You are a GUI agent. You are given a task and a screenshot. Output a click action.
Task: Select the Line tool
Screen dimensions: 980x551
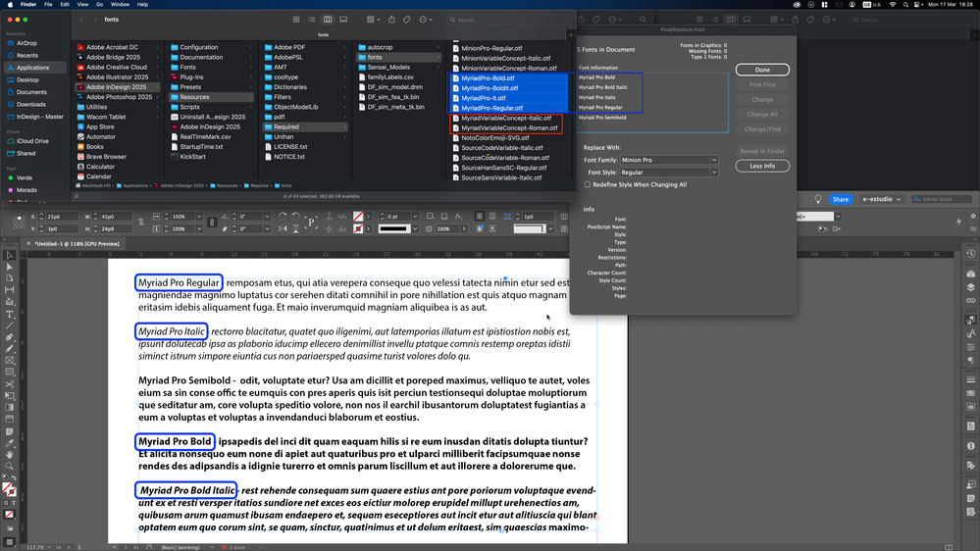[10, 326]
